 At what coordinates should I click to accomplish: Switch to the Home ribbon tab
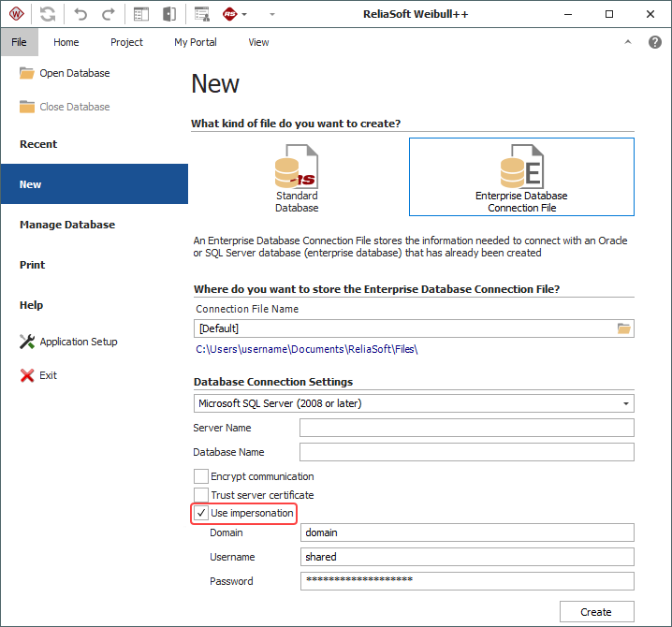pos(66,42)
